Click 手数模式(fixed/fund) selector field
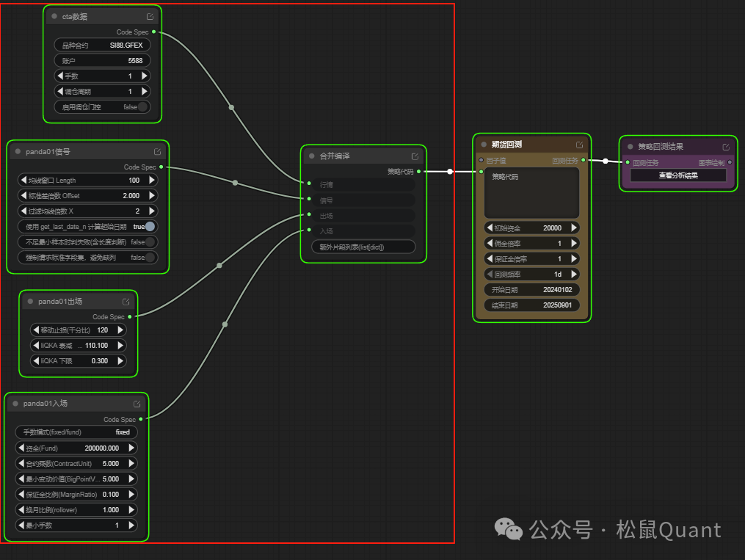Viewport: 745px width, 560px height. 76,432
